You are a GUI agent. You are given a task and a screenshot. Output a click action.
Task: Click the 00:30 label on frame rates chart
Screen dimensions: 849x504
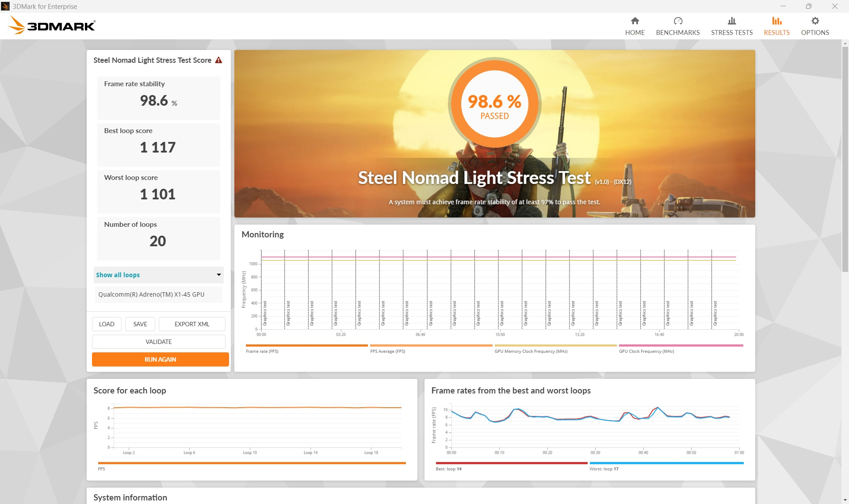595,453
